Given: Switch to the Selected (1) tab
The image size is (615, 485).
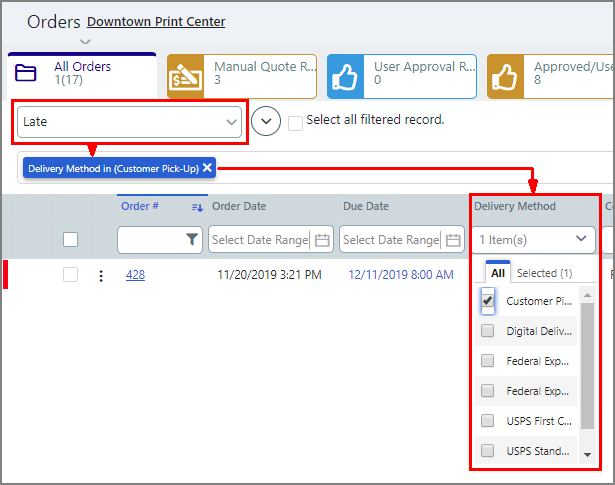Looking at the screenshot, I should click(x=544, y=273).
